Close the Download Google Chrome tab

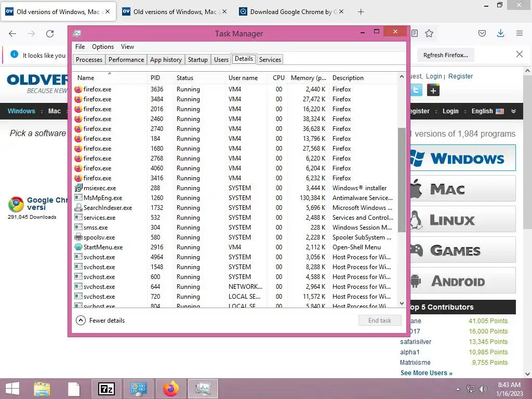pos(341,11)
